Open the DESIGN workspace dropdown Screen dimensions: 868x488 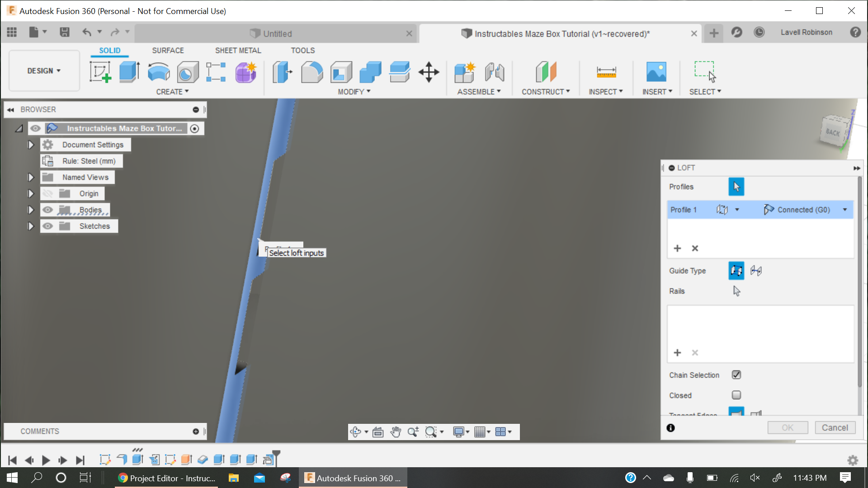[44, 71]
